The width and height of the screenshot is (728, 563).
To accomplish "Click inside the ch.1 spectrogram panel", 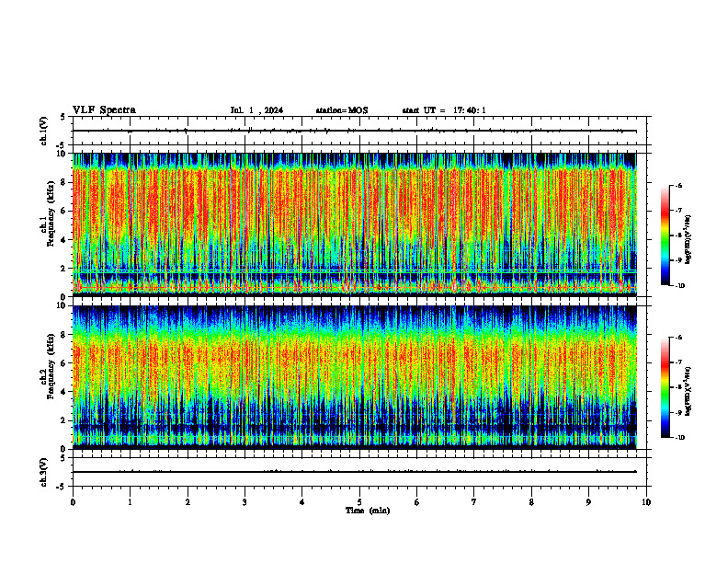I will [x=355, y=224].
